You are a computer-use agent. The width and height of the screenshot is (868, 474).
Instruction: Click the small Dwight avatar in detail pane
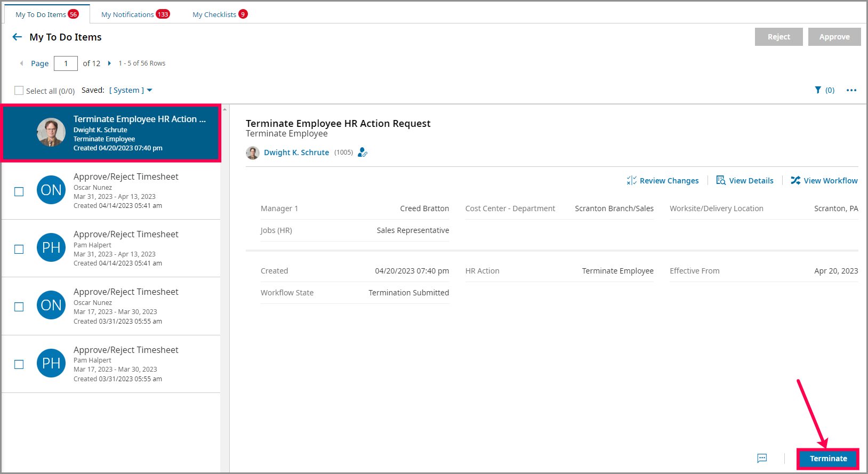tap(253, 152)
